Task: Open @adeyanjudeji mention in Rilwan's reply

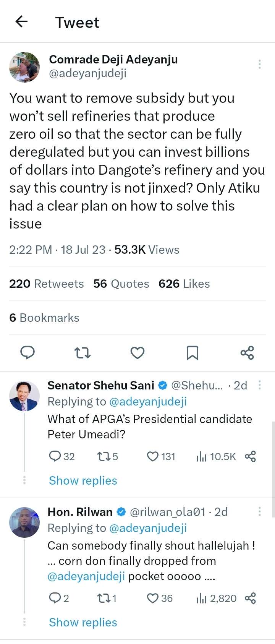Action: click(86, 576)
